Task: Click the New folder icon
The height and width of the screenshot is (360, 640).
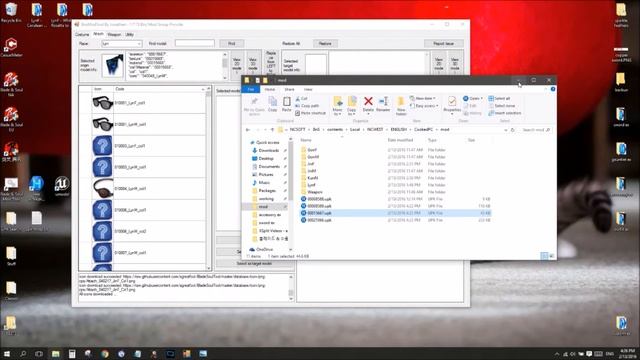Action: point(401,101)
